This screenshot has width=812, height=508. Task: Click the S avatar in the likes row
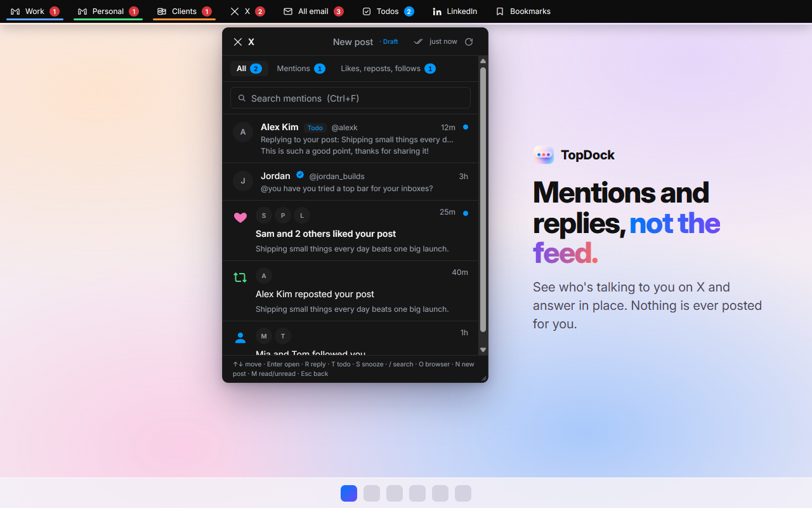(x=264, y=215)
